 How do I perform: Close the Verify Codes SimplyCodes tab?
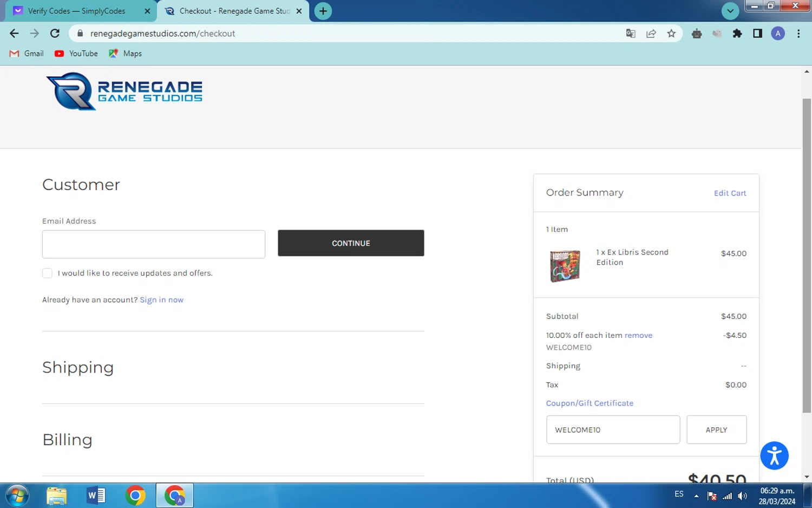[x=147, y=11]
